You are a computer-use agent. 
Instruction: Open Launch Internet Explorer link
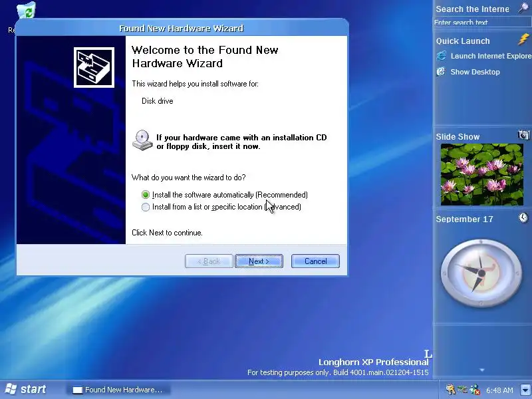[491, 56]
